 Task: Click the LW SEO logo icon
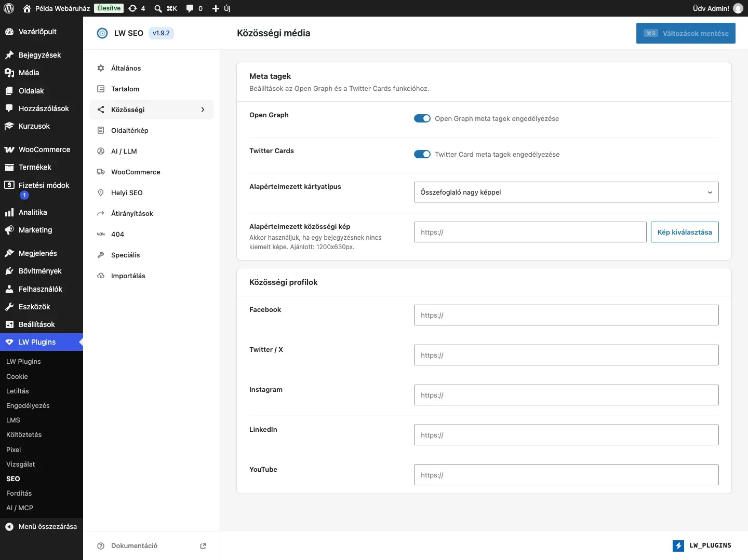point(102,33)
